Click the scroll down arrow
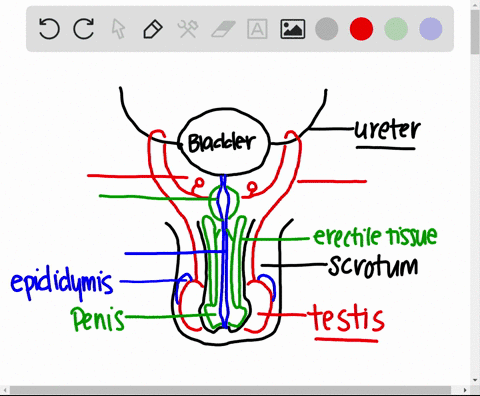Image resolution: width=480 pixels, height=396 pixels. 475,380
